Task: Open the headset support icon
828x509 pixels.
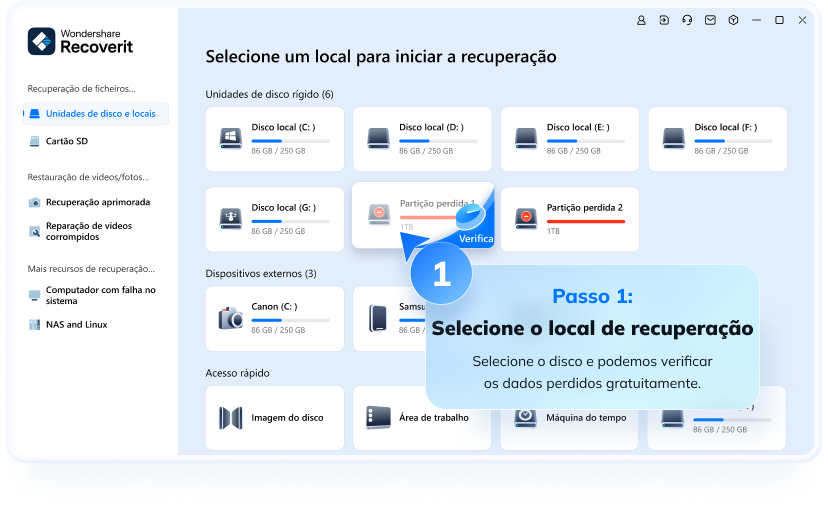Action: tap(687, 20)
